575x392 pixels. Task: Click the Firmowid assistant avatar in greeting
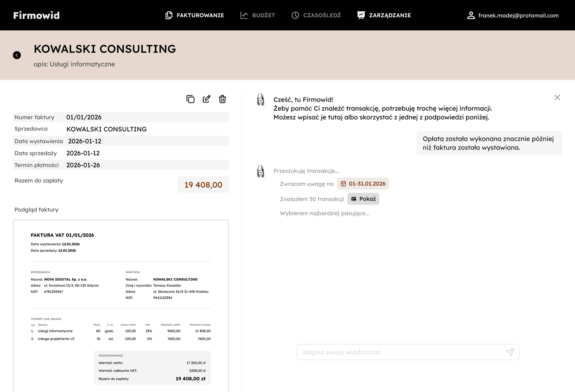[x=261, y=100]
